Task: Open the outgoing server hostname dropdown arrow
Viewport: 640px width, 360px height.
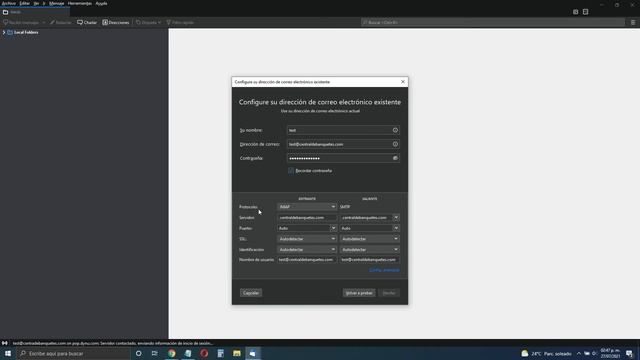Action: (396, 218)
